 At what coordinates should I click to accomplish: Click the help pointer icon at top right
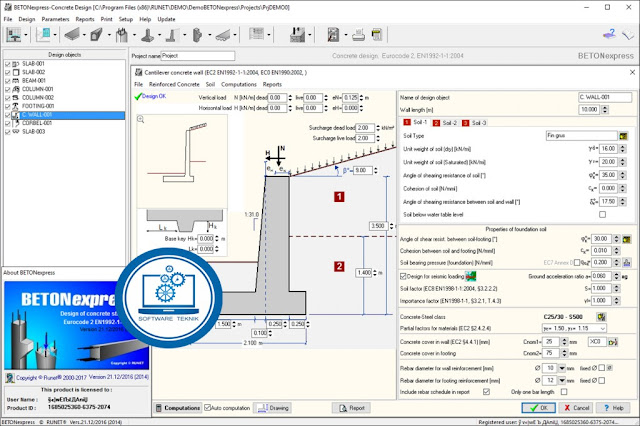coord(609,34)
